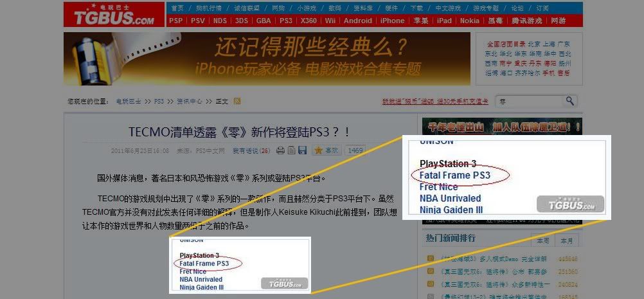Viewport: 644px width, 299px height.
Task: Click the enlarged Fatal Frame PS3 popup image
Action: 505,177
